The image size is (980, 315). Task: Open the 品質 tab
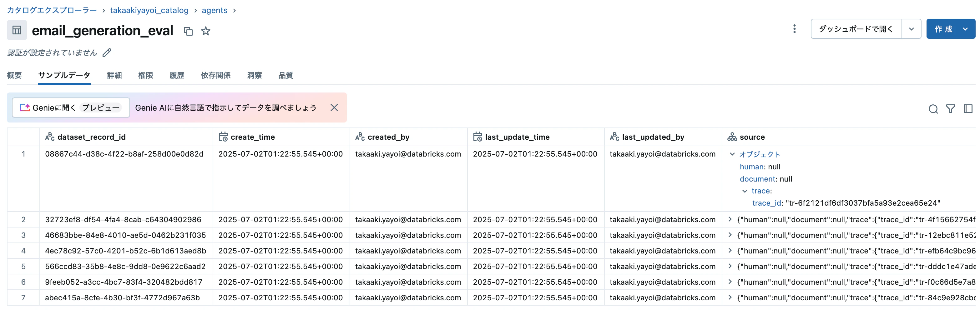tap(286, 75)
